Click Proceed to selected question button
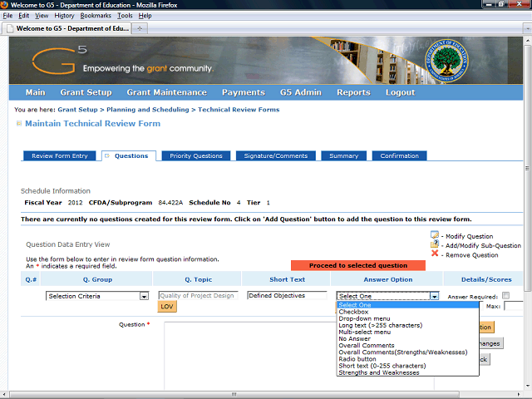Screen dimensions: 532x399 (x=358, y=265)
